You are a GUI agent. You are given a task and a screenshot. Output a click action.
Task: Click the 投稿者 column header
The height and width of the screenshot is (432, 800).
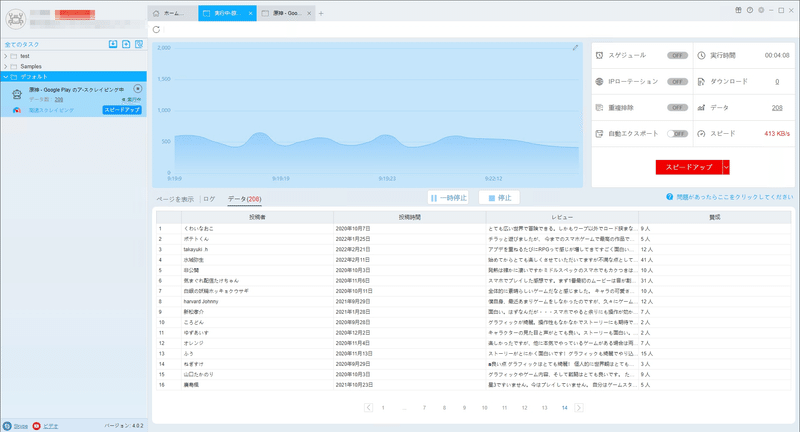(x=257, y=217)
